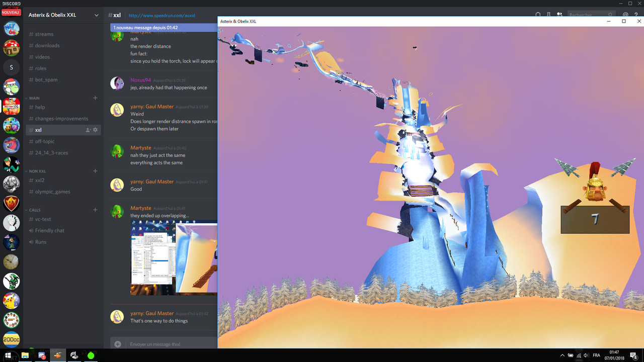Open the #streams channel
644x362 pixels.
click(63, 34)
